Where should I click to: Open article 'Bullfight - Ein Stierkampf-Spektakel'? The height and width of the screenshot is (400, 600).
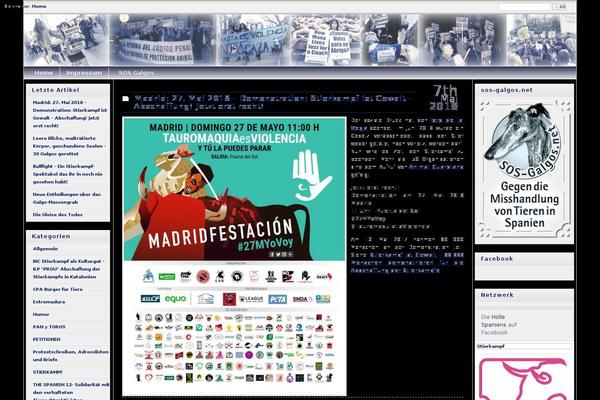coord(67,174)
